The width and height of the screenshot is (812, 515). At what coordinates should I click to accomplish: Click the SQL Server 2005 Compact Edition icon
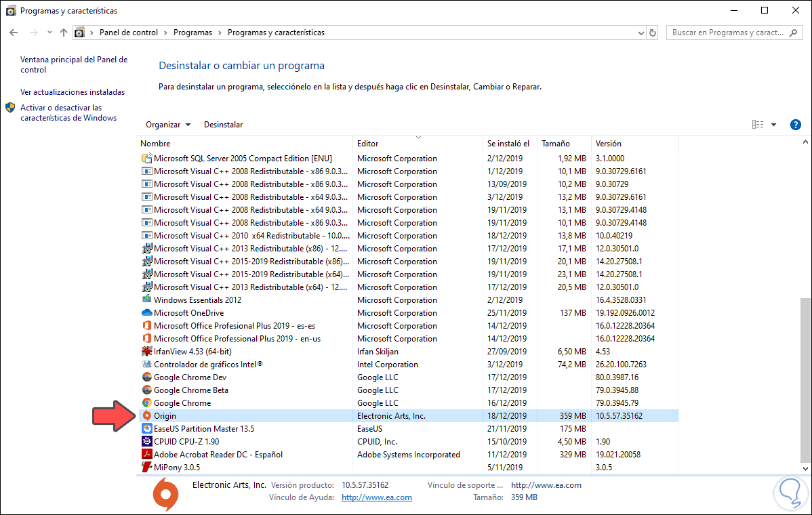tap(147, 158)
